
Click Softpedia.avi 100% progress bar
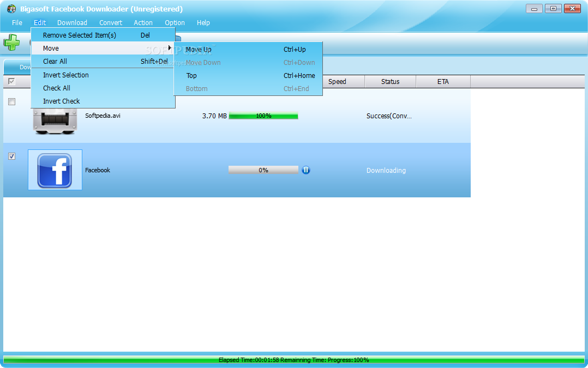coord(263,116)
